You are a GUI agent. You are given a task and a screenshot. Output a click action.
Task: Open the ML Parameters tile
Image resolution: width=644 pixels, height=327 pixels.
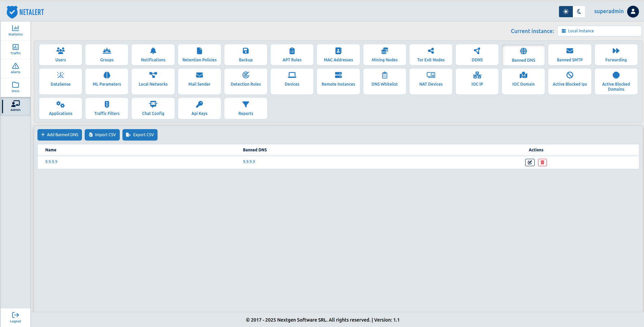[107, 81]
